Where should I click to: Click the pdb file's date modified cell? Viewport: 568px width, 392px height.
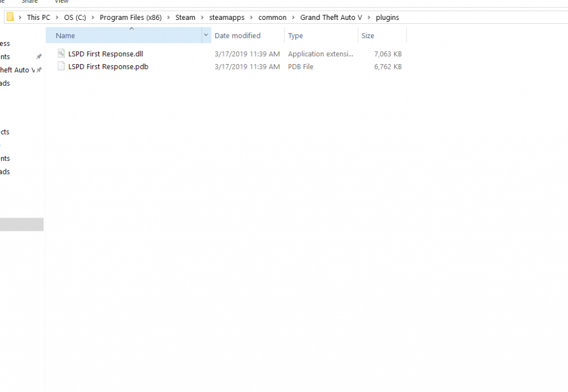(x=247, y=66)
